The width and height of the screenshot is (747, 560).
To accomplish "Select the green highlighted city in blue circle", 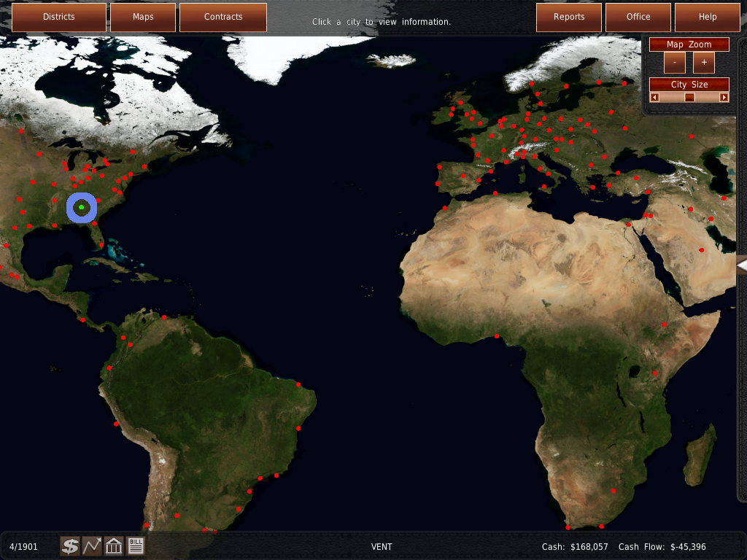I will click(x=82, y=208).
